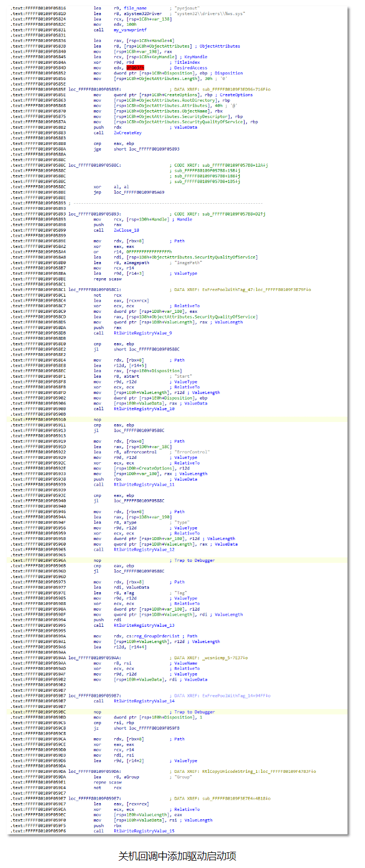
Task: Click code xref sub_FFFFF80109F057B8+12A
Action: [234, 165]
